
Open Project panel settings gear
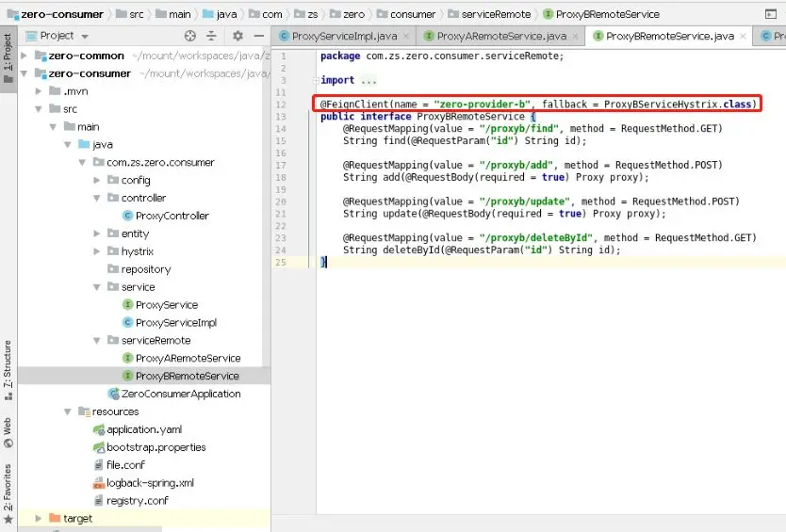[x=237, y=36]
